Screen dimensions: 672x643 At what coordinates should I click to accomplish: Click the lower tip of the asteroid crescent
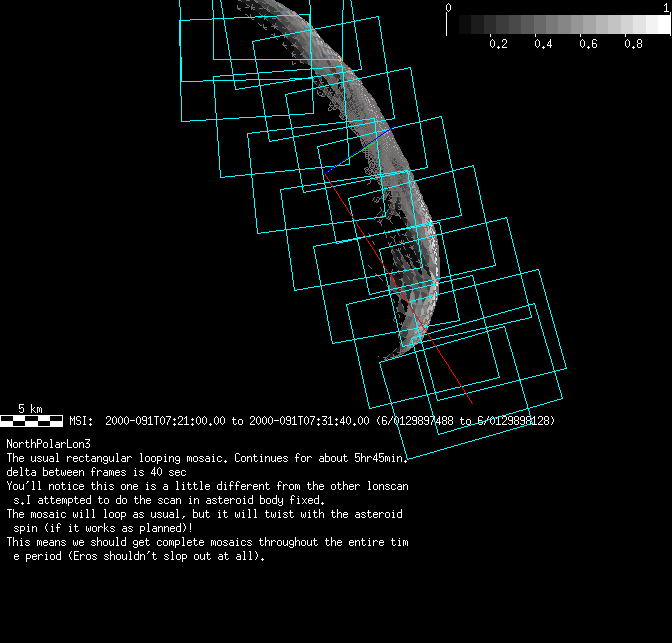400,348
